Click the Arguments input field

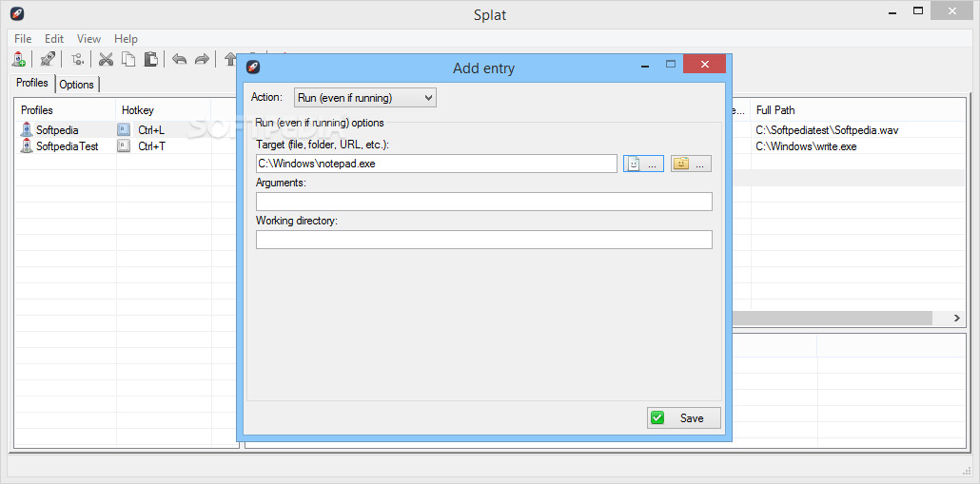pyautogui.click(x=483, y=201)
